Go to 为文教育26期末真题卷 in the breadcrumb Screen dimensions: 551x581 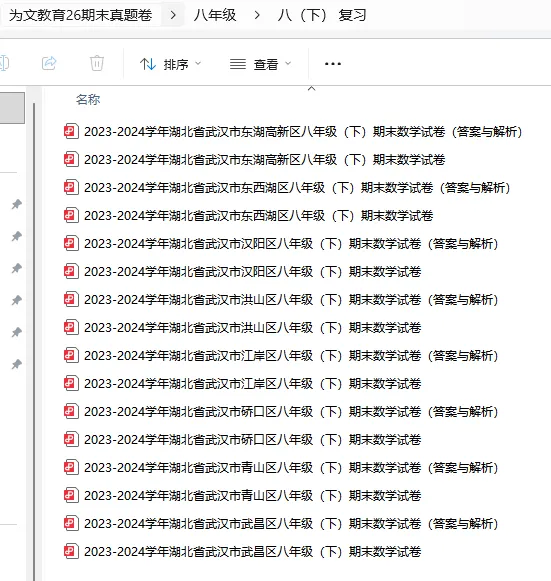coord(80,15)
